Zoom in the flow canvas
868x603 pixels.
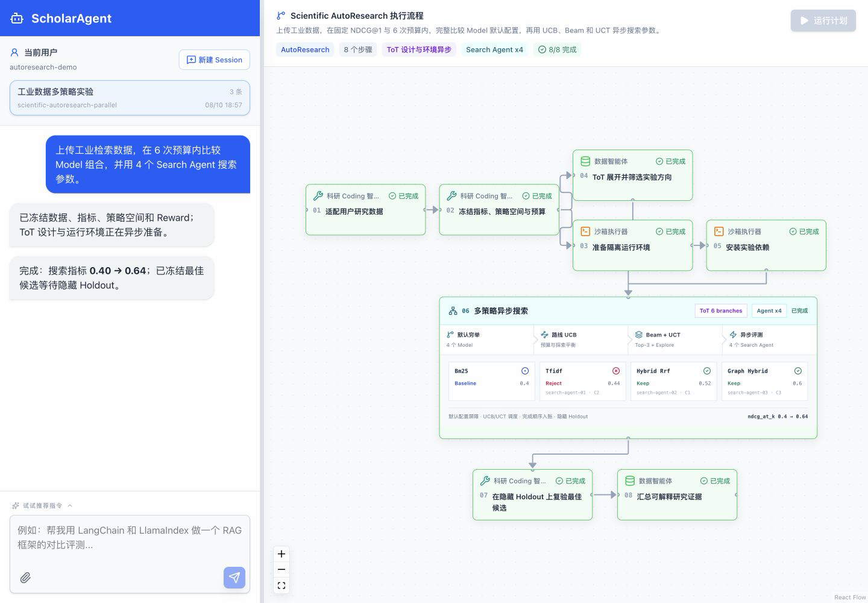[x=281, y=554]
